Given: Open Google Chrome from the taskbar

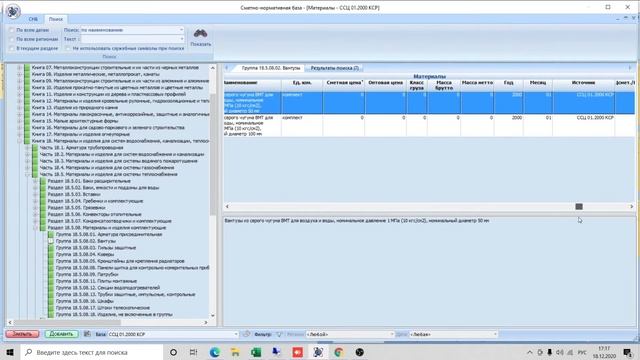Looking at the screenshot, I should (x=338, y=352).
